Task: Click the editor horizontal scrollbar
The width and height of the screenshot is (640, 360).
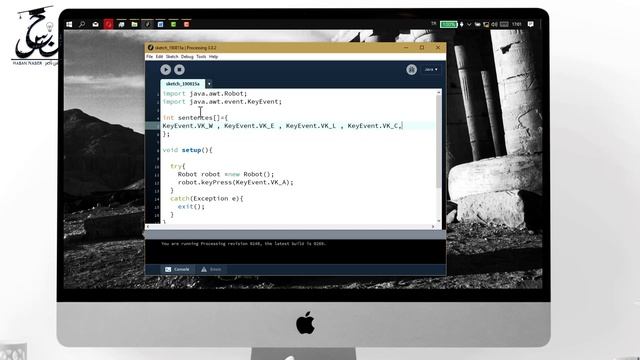Action: pyautogui.click(x=290, y=227)
